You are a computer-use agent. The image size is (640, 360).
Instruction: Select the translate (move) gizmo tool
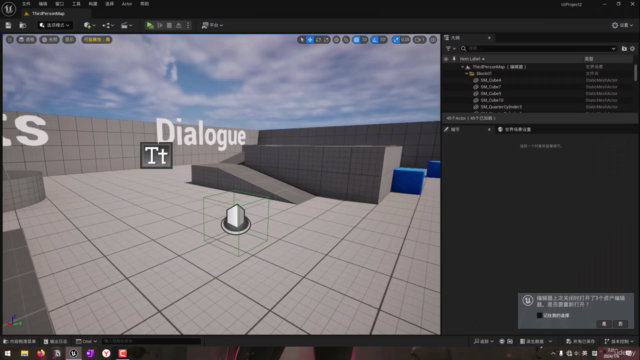(x=310, y=40)
